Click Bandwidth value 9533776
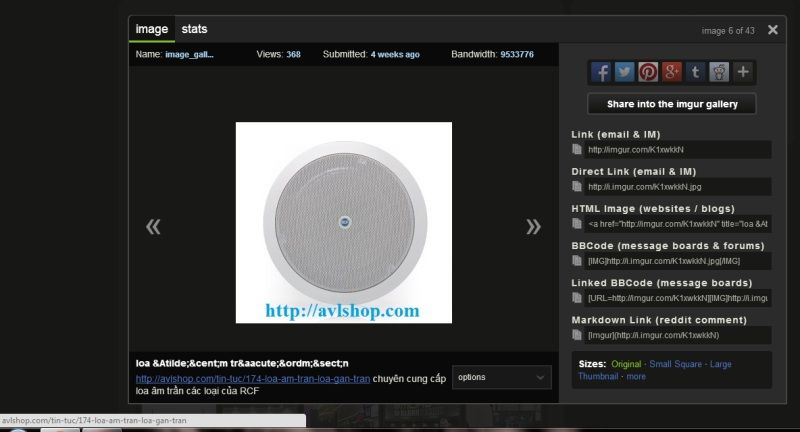The width and height of the screenshot is (800, 432). pyautogui.click(x=517, y=55)
